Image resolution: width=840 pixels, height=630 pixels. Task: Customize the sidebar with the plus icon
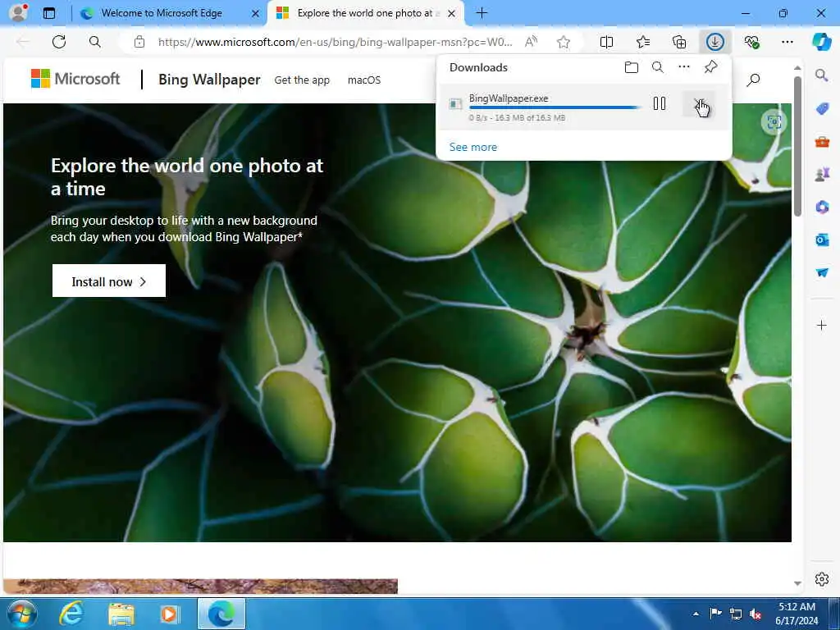point(822,325)
